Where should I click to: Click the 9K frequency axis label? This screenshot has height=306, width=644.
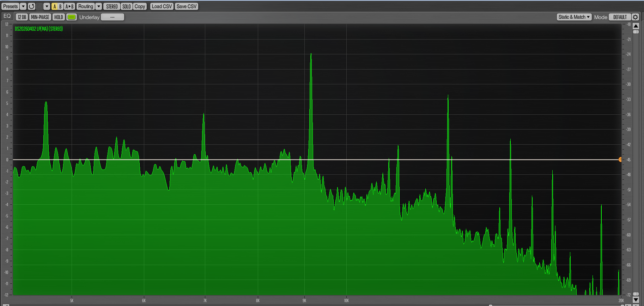coord(304,301)
